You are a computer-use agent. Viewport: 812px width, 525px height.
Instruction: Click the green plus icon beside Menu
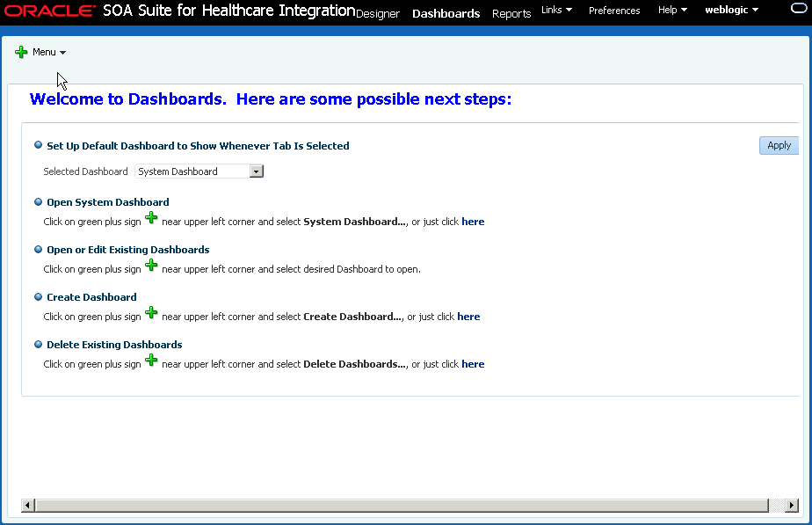tap(21, 52)
